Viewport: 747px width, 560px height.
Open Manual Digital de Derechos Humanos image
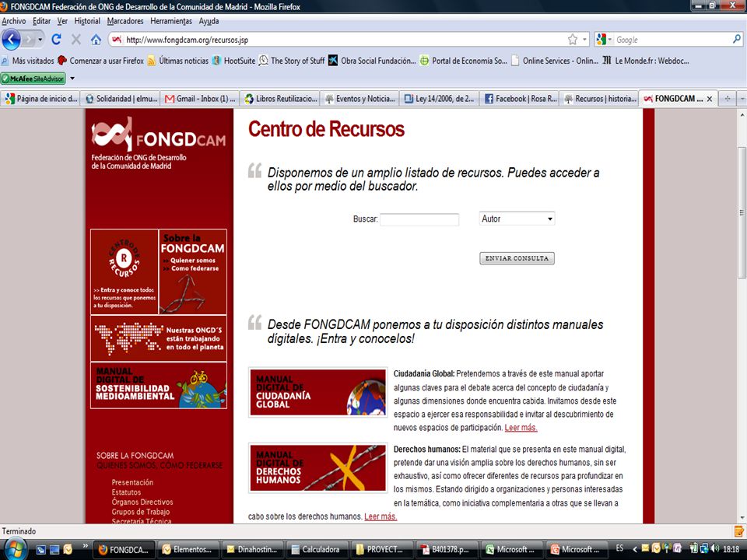pyautogui.click(x=317, y=467)
